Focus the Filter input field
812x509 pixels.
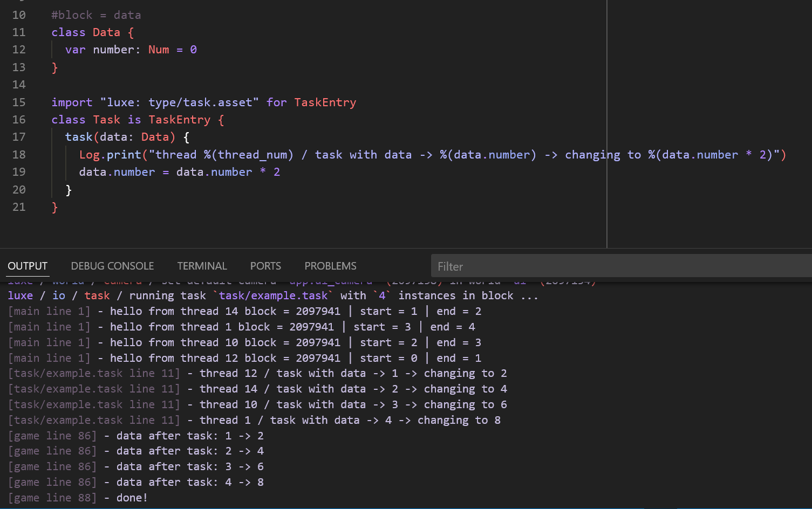tap(622, 266)
